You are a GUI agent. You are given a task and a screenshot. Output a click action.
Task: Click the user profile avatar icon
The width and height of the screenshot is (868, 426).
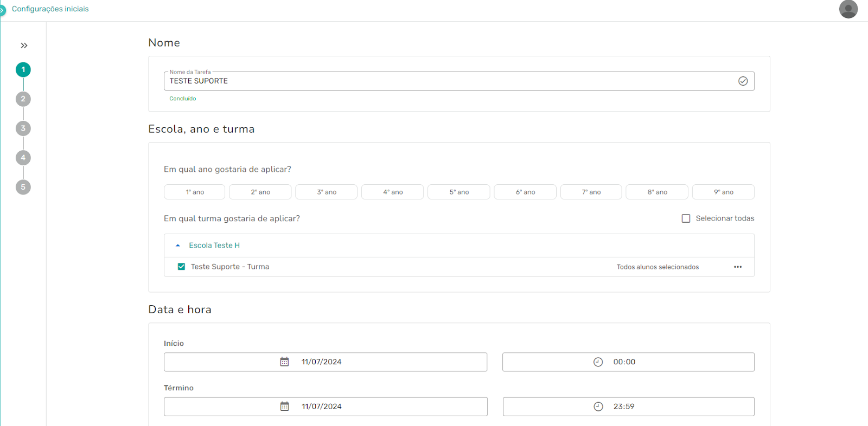(848, 9)
